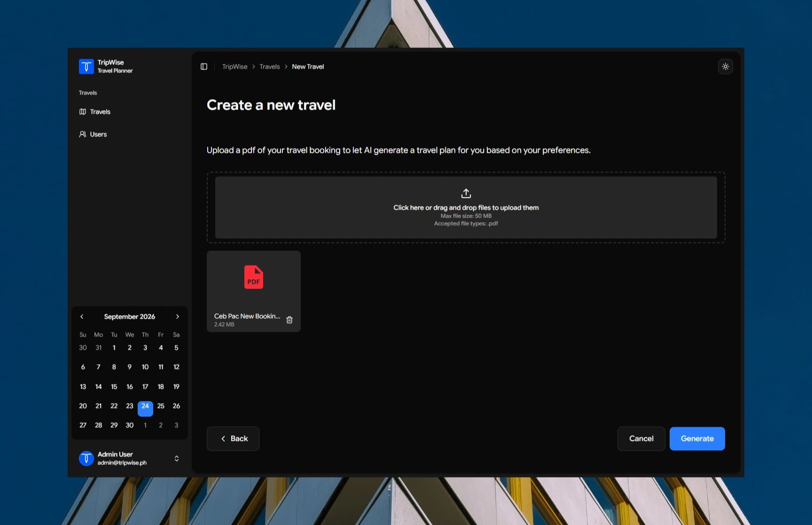Click the upload arrow icon
This screenshot has width=812, height=525.
(x=466, y=193)
